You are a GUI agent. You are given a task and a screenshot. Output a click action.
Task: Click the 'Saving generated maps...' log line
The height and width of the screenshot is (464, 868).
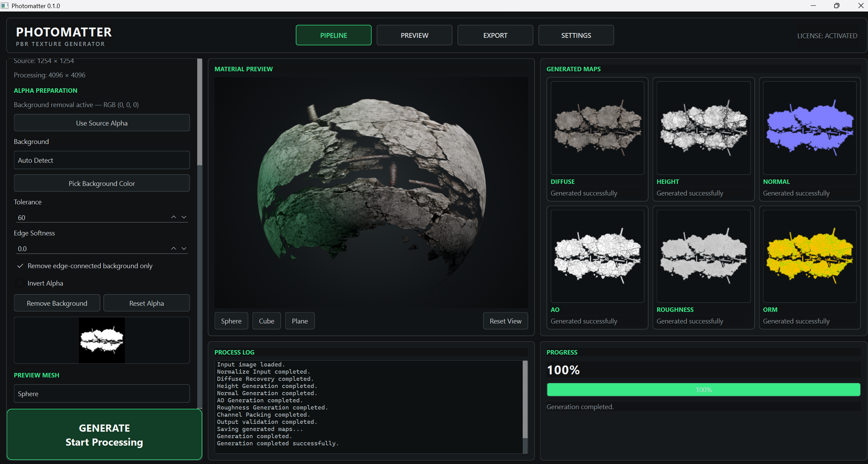[260, 429]
